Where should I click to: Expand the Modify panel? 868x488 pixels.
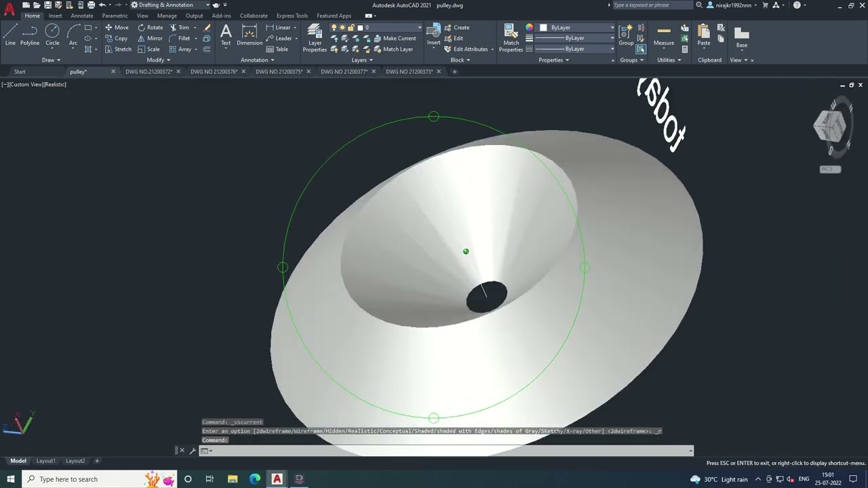tap(158, 60)
